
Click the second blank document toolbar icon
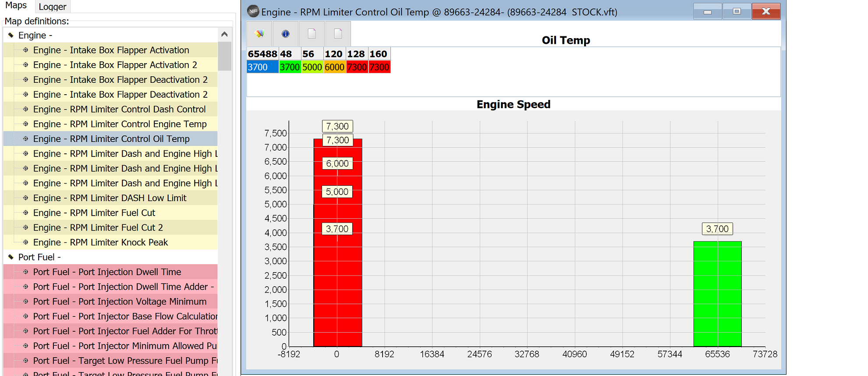(338, 34)
